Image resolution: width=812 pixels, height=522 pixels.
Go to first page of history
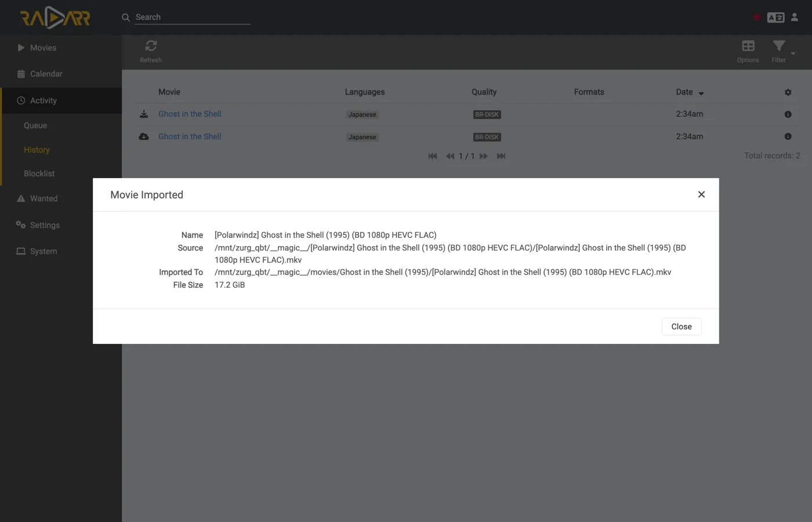point(433,156)
